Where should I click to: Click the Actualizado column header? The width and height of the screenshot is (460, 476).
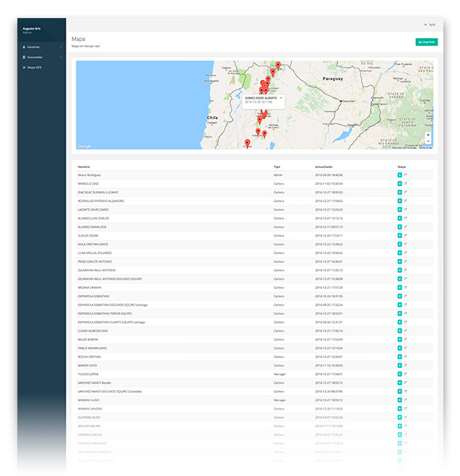(324, 166)
